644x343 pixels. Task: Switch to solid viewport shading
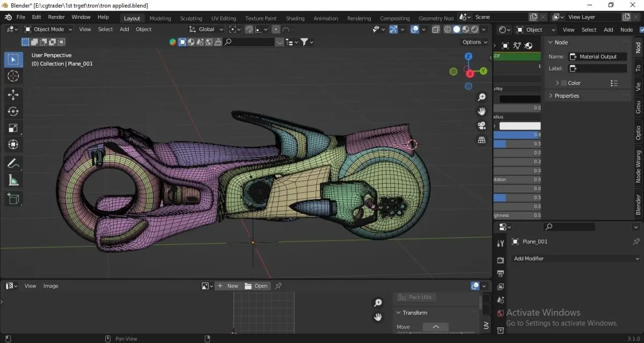457,30
